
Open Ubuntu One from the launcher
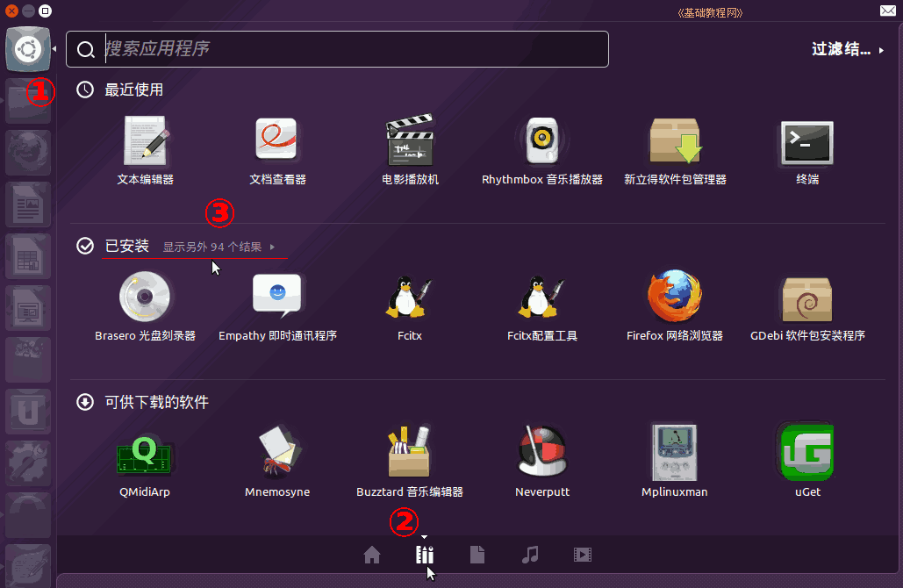pos(28,412)
